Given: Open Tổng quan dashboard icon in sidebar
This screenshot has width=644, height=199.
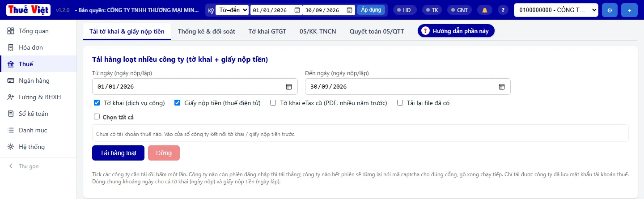Looking at the screenshot, I should pos(11,31).
